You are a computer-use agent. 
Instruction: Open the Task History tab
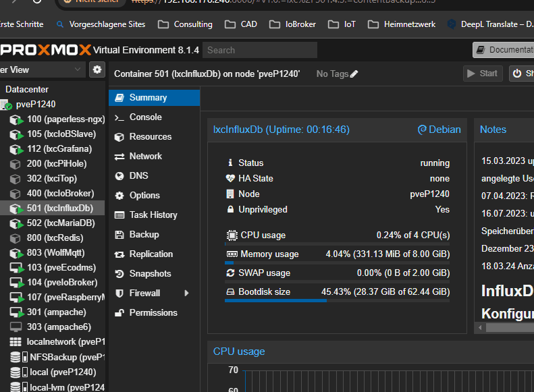click(x=155, y=215)
